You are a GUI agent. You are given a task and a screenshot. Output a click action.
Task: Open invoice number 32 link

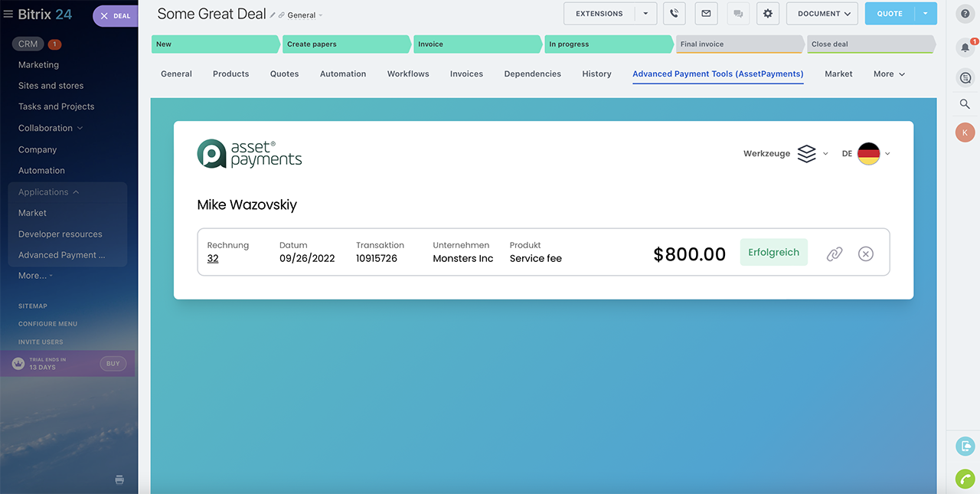point(213,259)
